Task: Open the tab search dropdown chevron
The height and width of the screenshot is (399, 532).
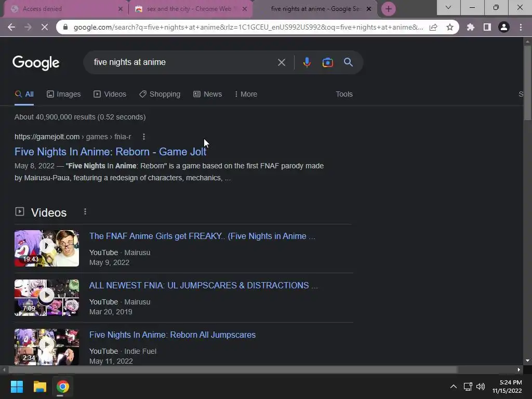Action: (448, 7)
